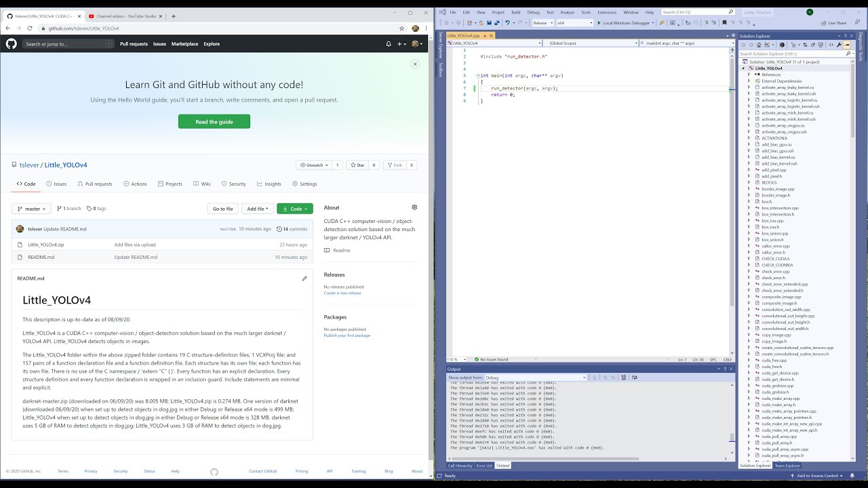Edit README.md with the pencil icon
This screenshot has height=488, width=868.
[304, 279]
